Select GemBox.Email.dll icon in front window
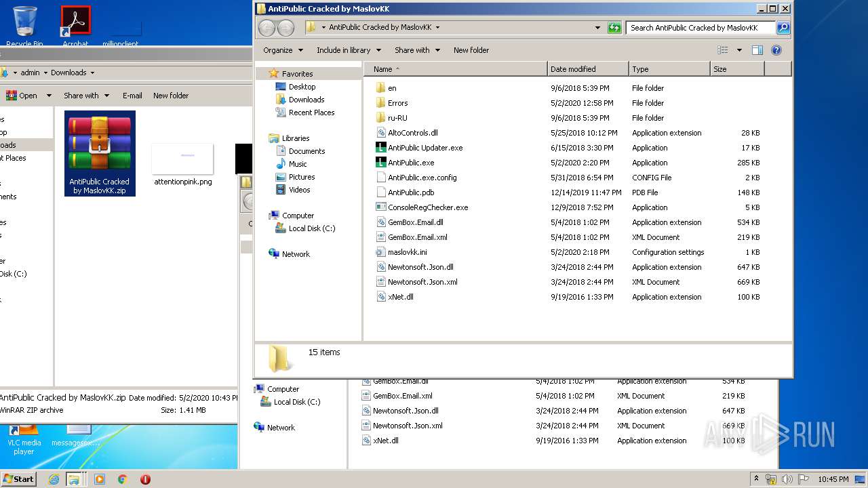Image resolution: width=868 pixels, height=488 pixels. pos(380,222)
